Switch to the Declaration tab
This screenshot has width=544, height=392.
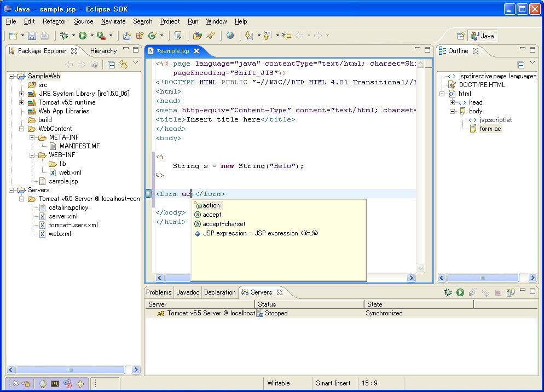coord(219,292)
